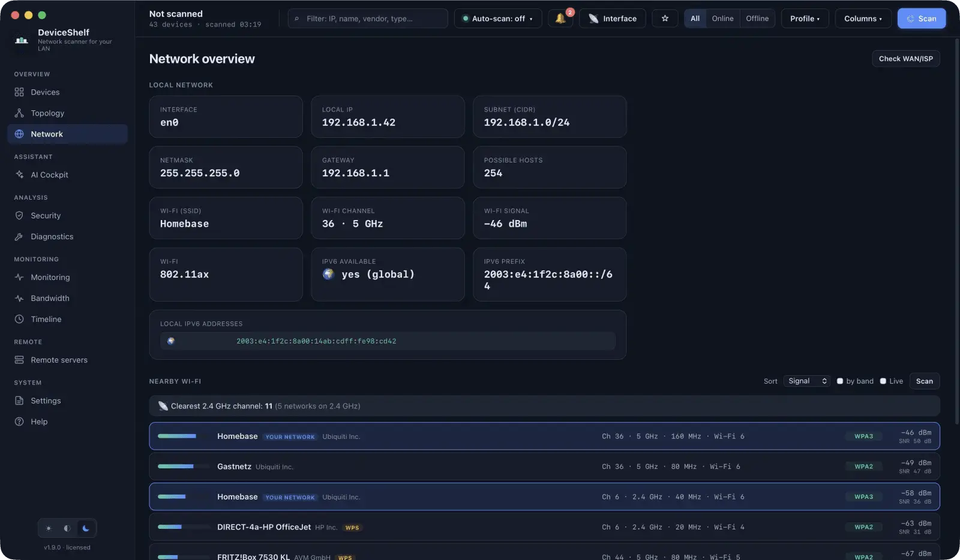The image size is (960, 560).
Task: Click the Bandwidth activity icon
Action: pyautogui.click(x=19, y=299)
